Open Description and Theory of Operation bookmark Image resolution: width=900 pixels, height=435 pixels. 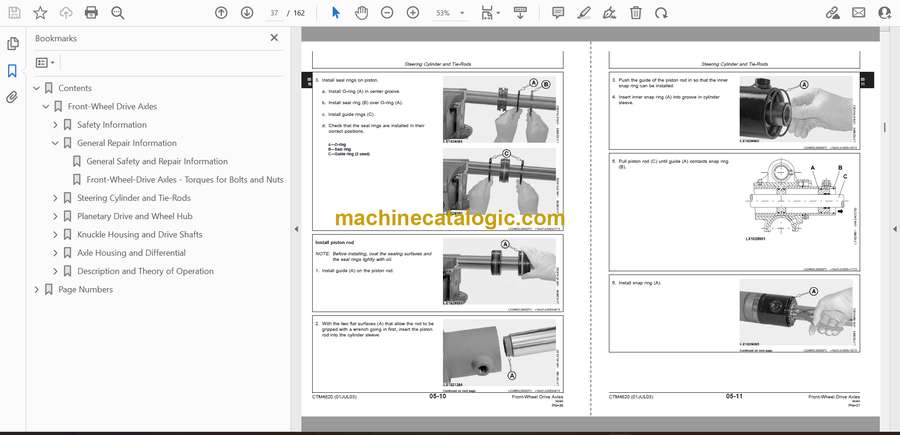tap(145, 271)
